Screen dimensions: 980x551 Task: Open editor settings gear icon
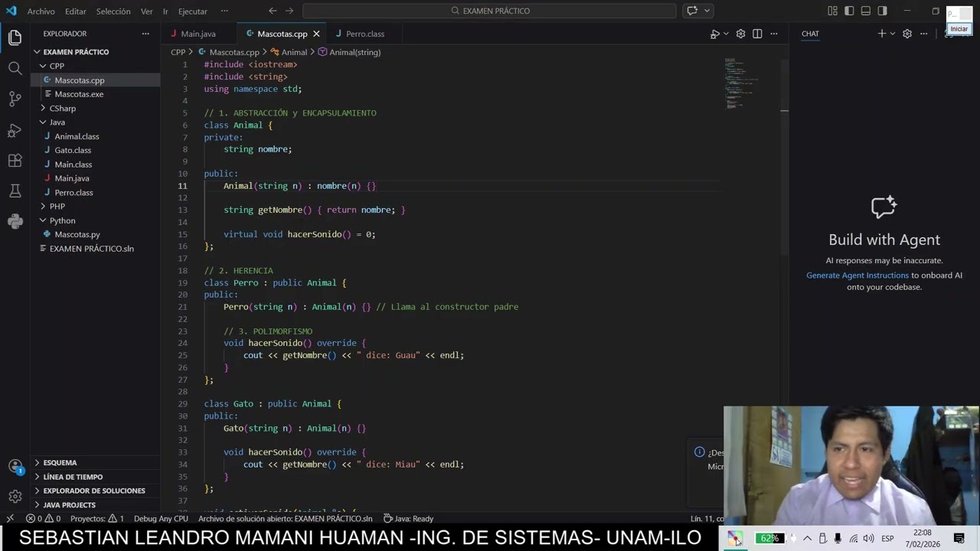(x=740, y=34)
